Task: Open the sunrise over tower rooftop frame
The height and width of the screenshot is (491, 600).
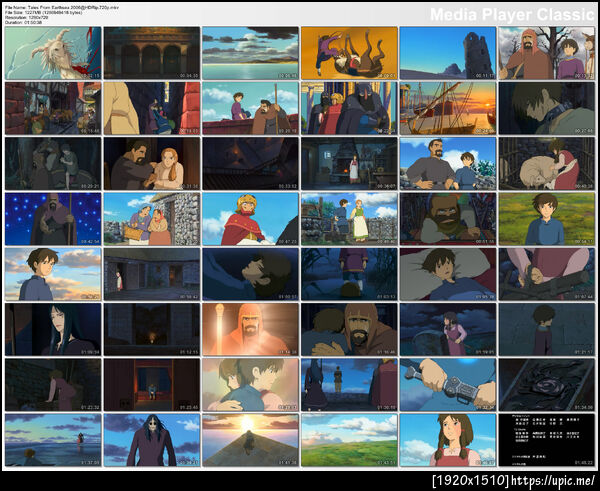Action: (251, 440)
